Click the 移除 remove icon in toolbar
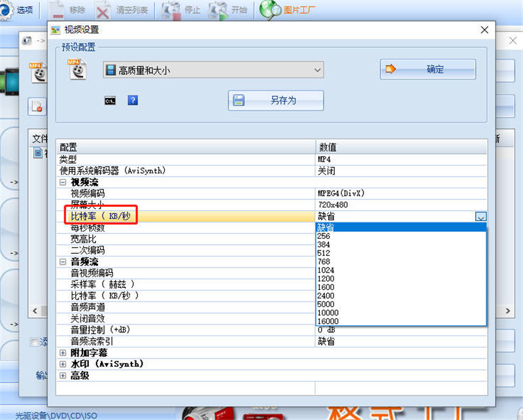Viewport: 523px width, 420px height. (x=58, y=10)
